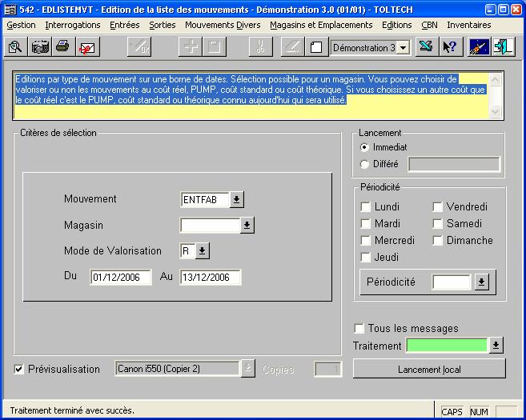The height and width of the screenshot is (420, 526).
Task: Enable the Tous les messages checkbox
Action: point(359,329)
